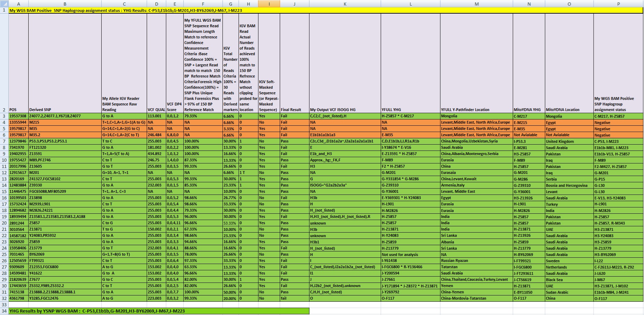
Task: Click the Derived SNP cell 'M35.2'
Action: pyautogui.click(x=65, y=135)
